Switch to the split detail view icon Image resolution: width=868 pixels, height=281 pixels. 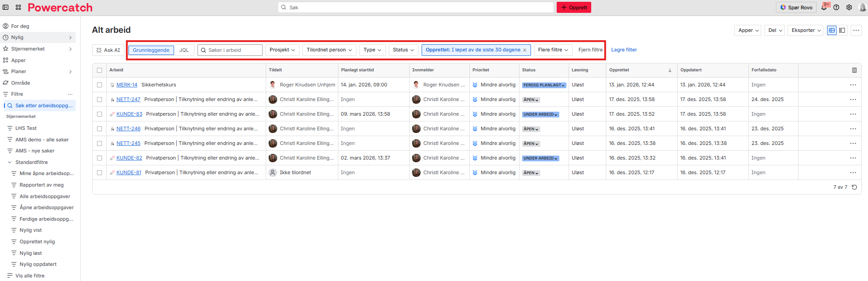tap(842, 31)
